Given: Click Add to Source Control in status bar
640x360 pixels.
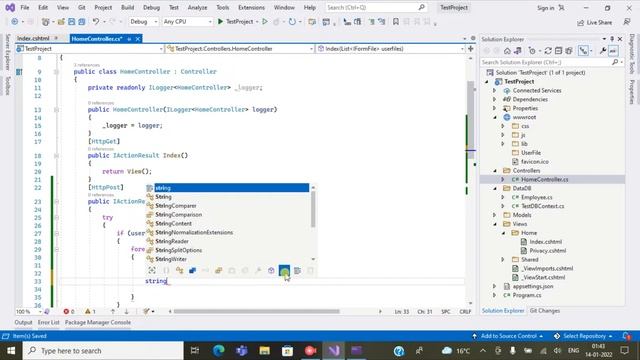Looking at the screenshot, I should [x=508, y=336].
